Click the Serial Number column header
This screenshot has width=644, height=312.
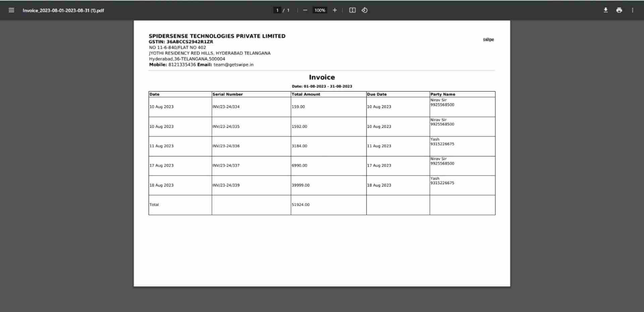[227, 94]
